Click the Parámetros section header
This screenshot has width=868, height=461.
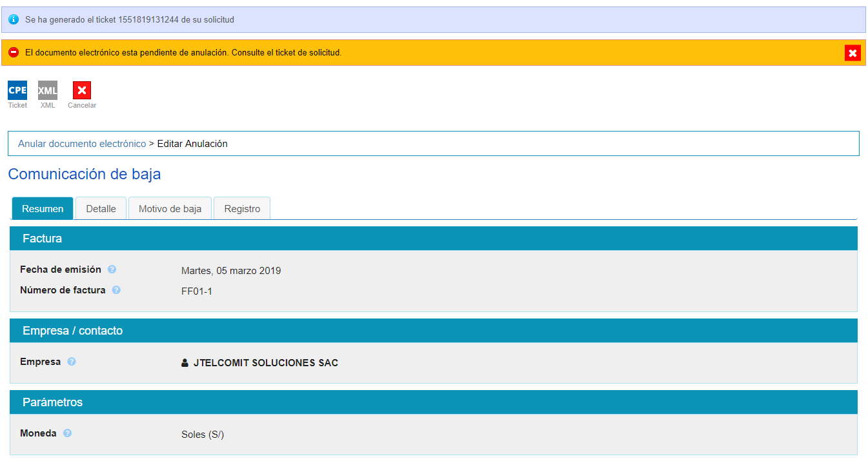pyautogui.click(x=53, y=402)
